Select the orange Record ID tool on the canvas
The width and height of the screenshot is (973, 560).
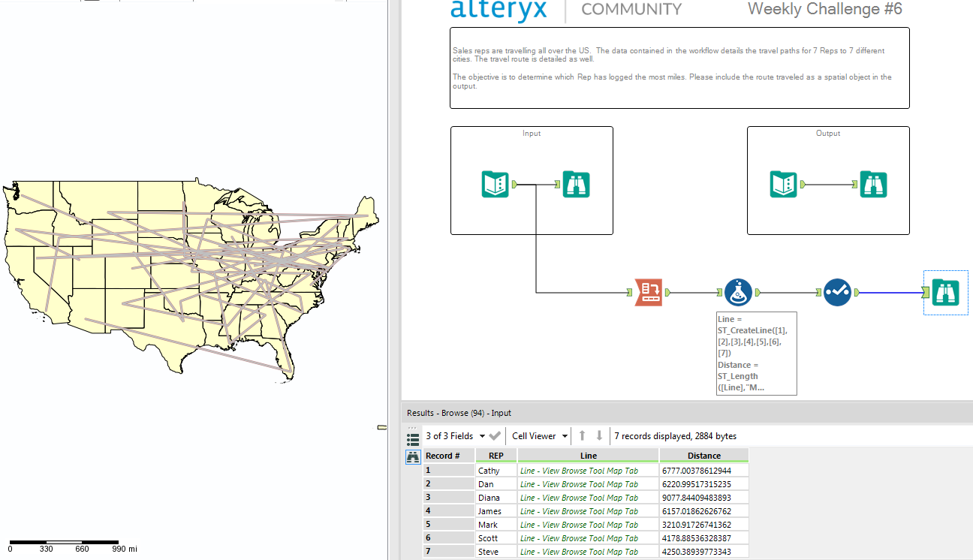(x=650, y=292)
